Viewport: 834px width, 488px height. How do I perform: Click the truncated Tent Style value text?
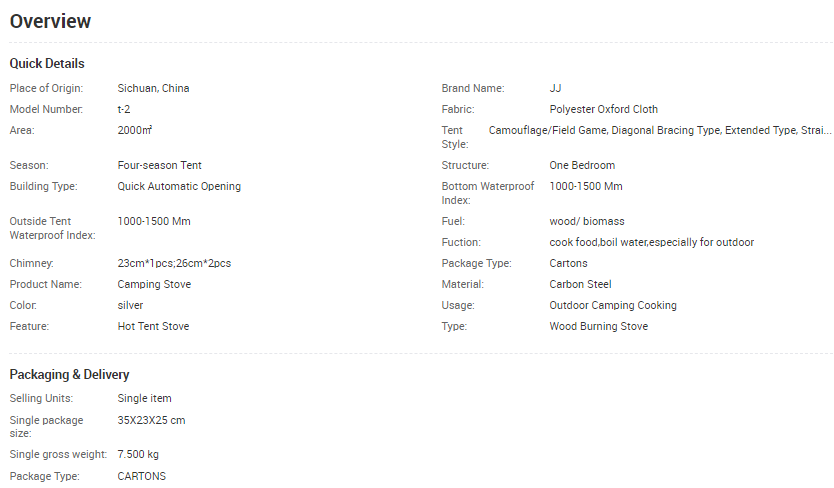[x=659, y=130]
